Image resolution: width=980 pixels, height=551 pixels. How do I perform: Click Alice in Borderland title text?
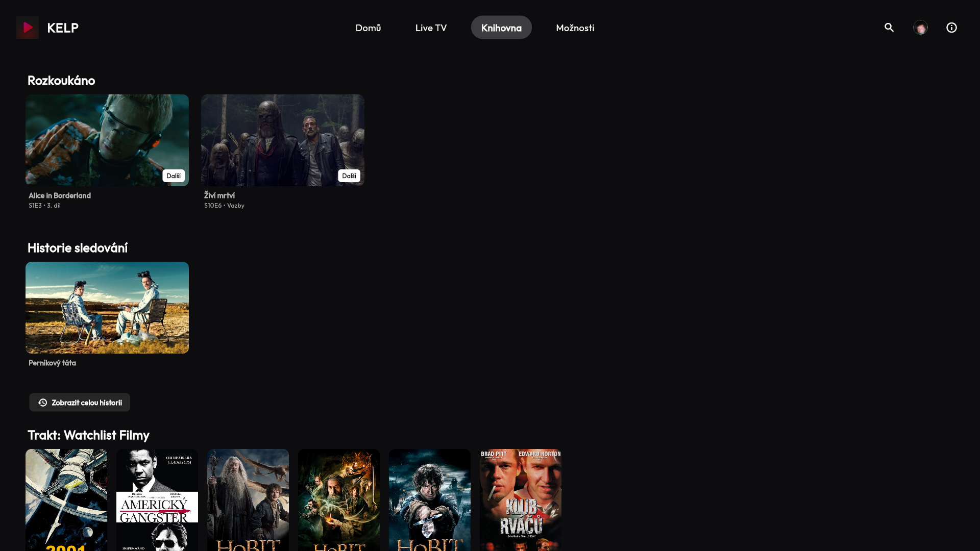coord(60,195)
